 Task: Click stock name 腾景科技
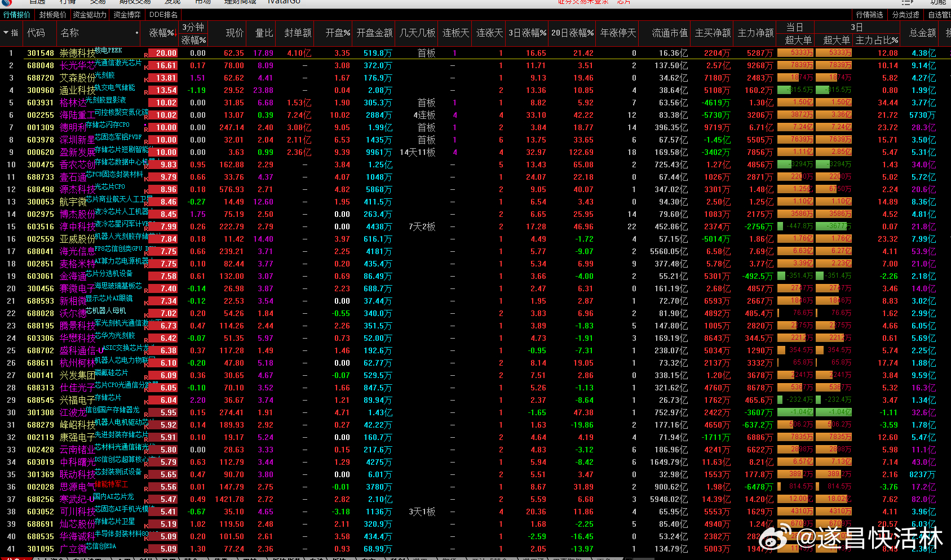click(77, 326)
